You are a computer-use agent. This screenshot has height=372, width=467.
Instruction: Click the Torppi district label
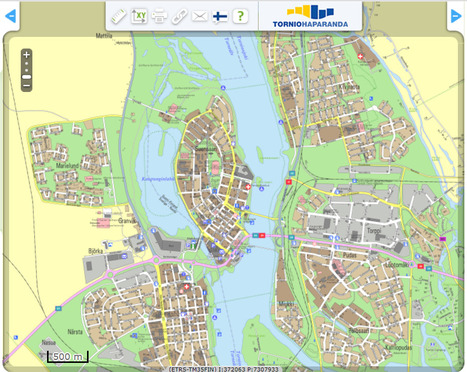[374, 231]
